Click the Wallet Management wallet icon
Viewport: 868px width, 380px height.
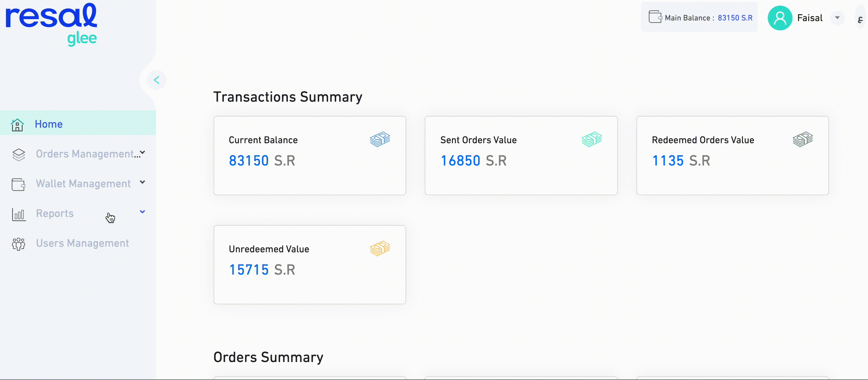pyautogui.click(x=19, y=184)
